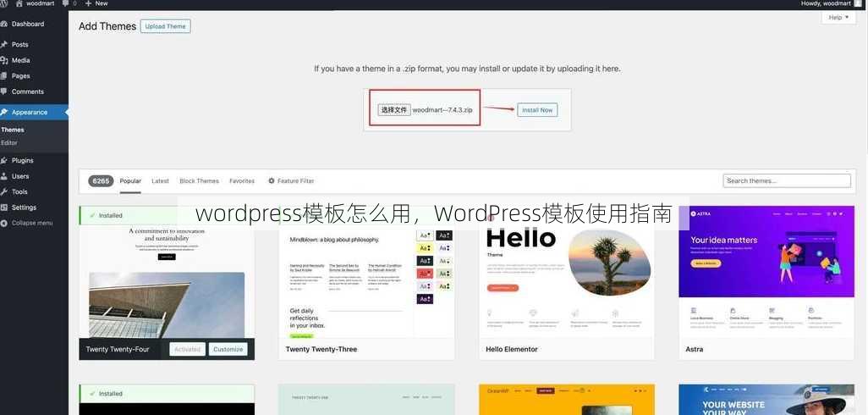Screen dimensions: 868x415
Task: Select the Appearance paintbrush icon
Action: pyautogui.click(x=4, y=112)
